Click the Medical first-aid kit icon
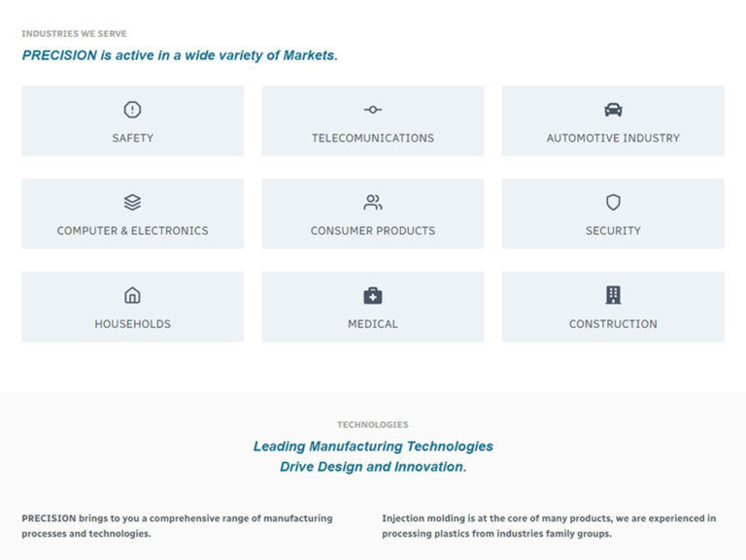Image resolution: width=746 pixels, height=560 pixels. click(373, 295)
